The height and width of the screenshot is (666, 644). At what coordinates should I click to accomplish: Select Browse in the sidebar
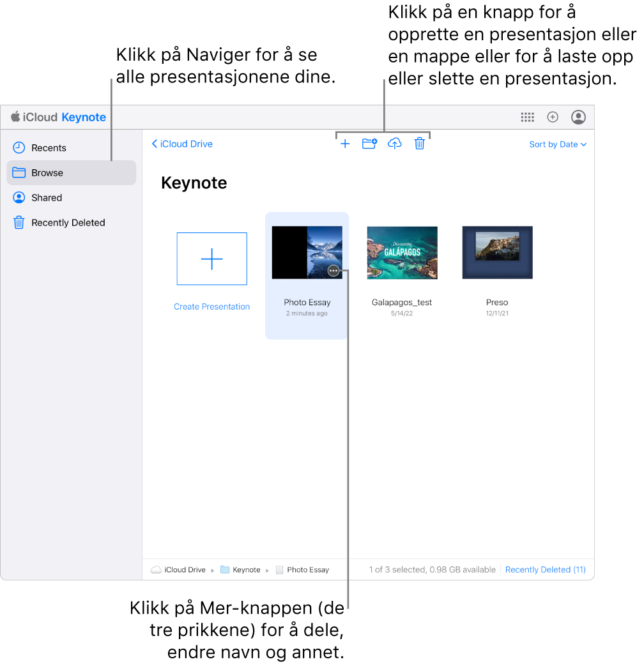pyautogui.click(x=71, y=172)
